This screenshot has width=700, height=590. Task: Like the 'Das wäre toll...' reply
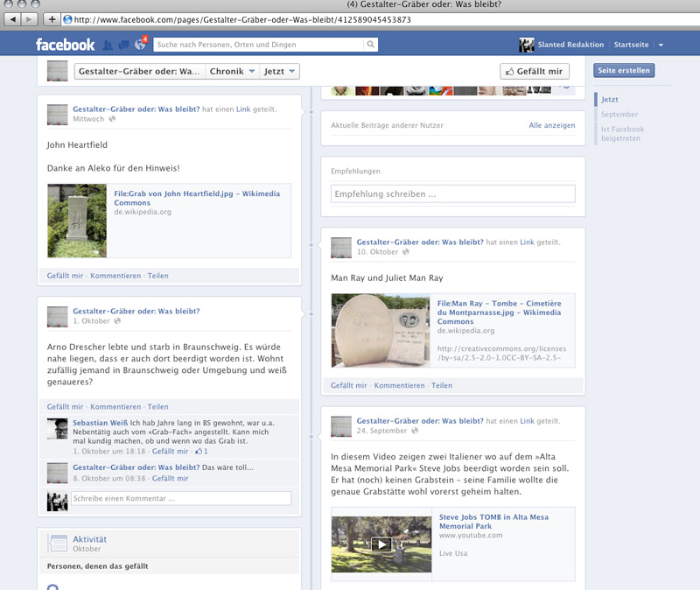(170, 478)
